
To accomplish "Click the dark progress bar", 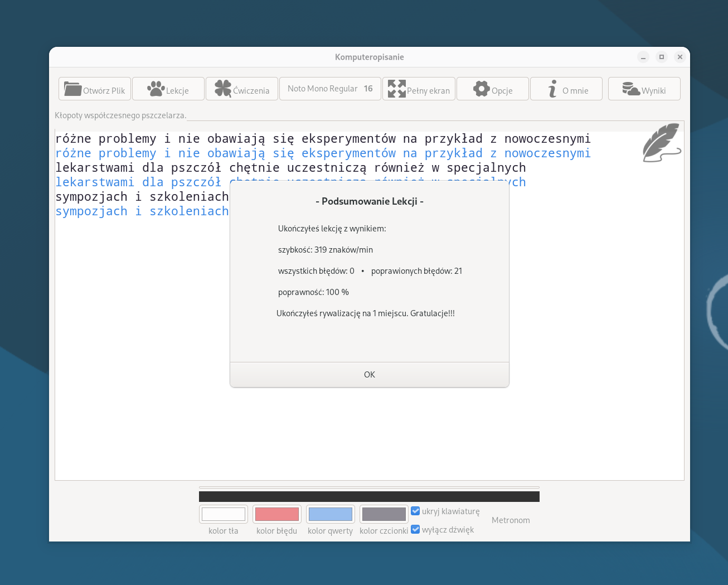I will point(369,496).
